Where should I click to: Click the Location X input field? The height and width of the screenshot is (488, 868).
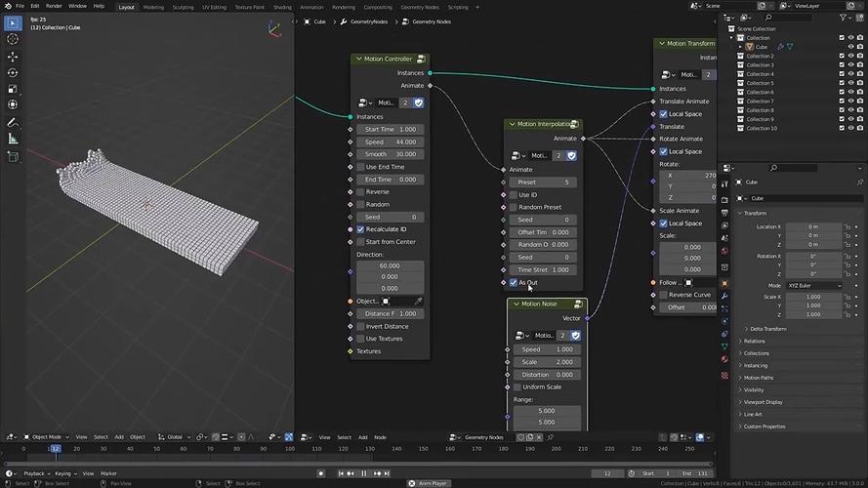tap(813, 226)
